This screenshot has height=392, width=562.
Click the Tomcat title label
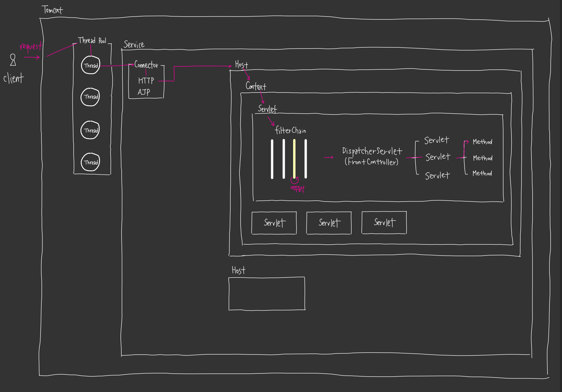(x=52, y=10)
